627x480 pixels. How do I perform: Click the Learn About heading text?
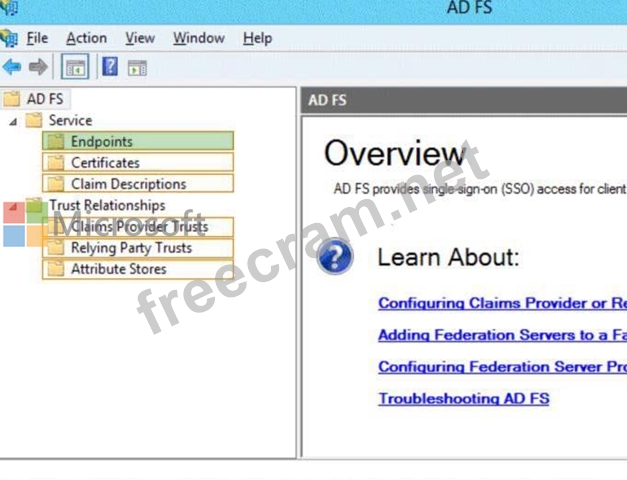tap(448, 257)
